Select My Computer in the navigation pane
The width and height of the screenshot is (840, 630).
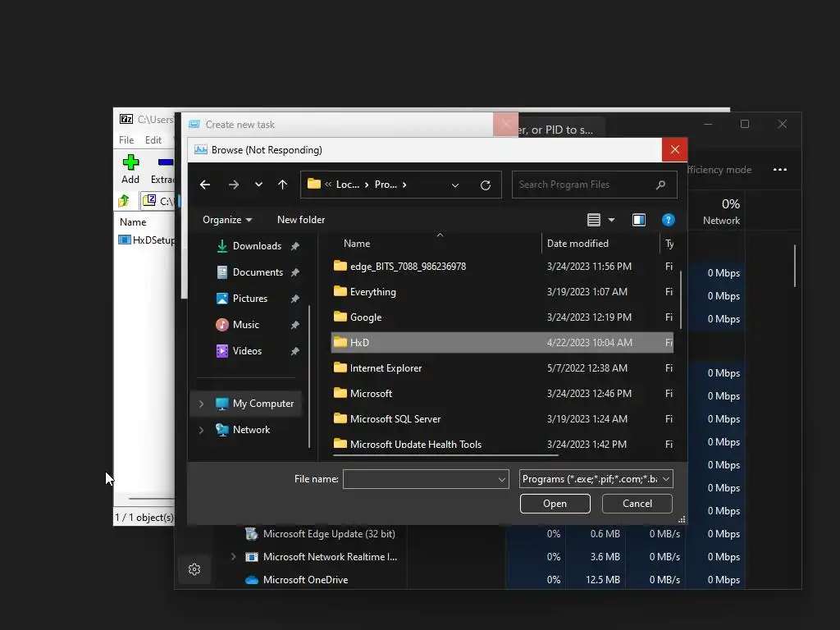pos(263,404)
